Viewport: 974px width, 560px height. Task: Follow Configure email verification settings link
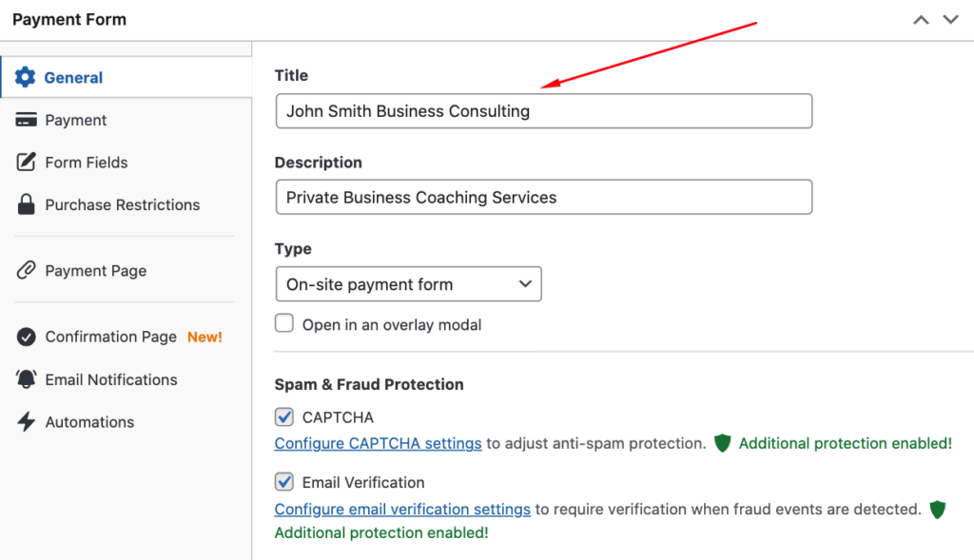[402, 509]
